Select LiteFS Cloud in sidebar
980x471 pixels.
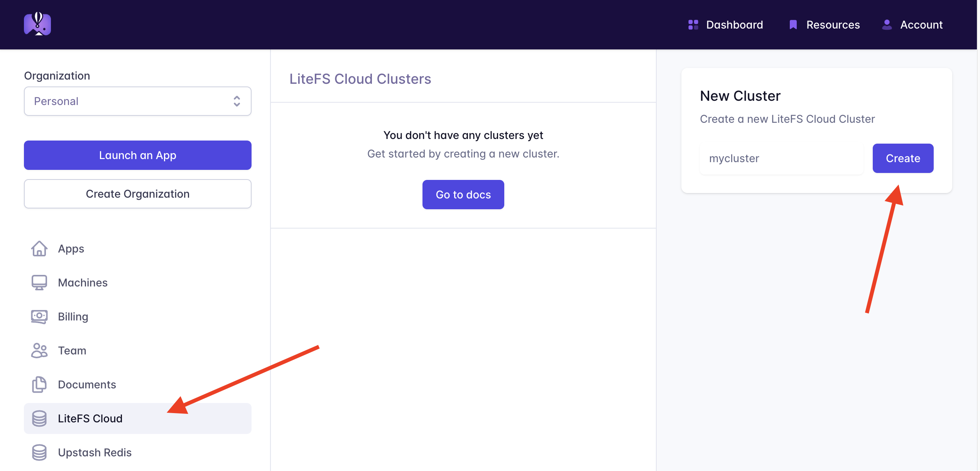tap(90, 418)
